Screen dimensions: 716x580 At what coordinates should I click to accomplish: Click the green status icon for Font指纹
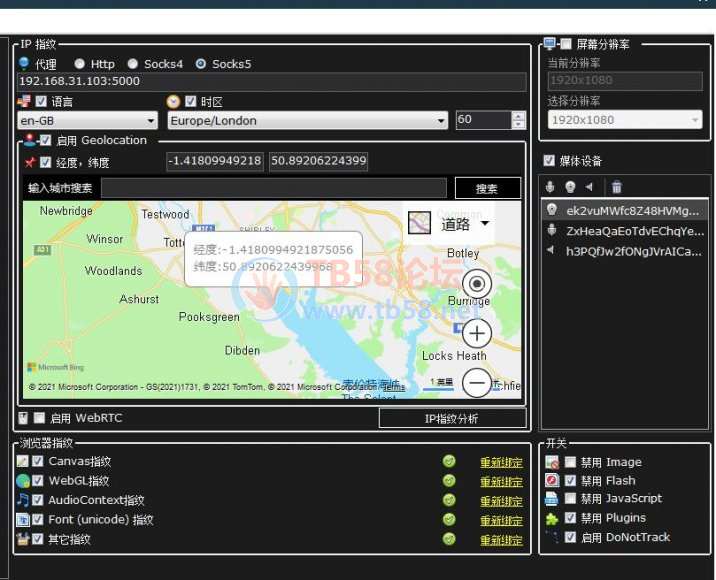[449, 520]
